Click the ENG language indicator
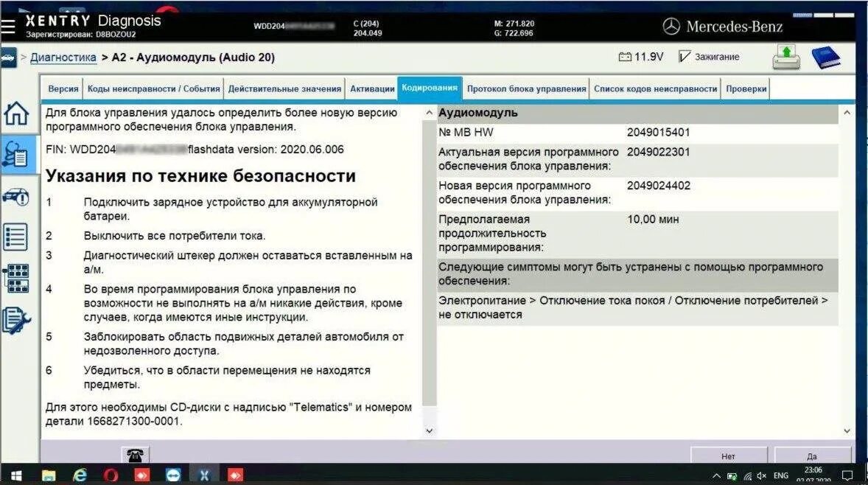Viewport: 868px width, 485px height. click(781, 475)
